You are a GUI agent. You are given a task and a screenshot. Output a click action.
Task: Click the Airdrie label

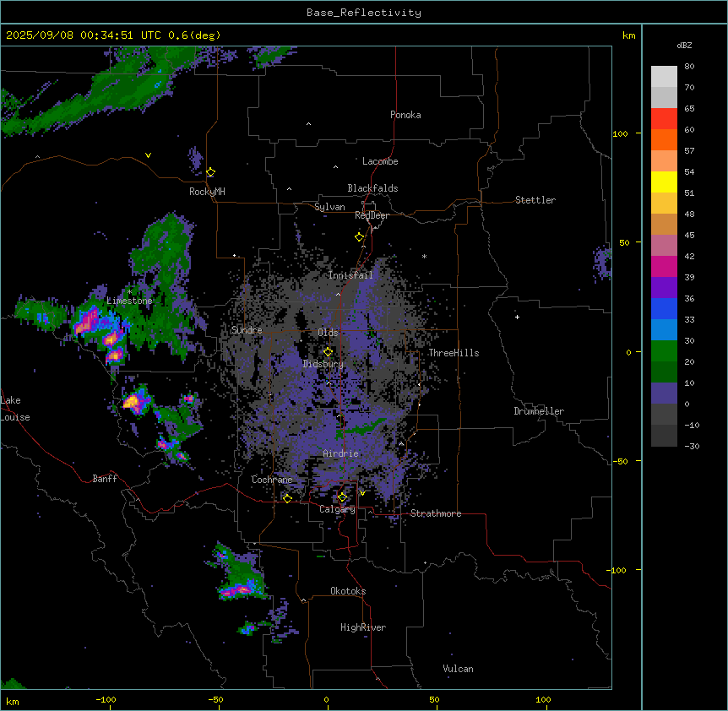pyautogui.click(x=341, y=453)
